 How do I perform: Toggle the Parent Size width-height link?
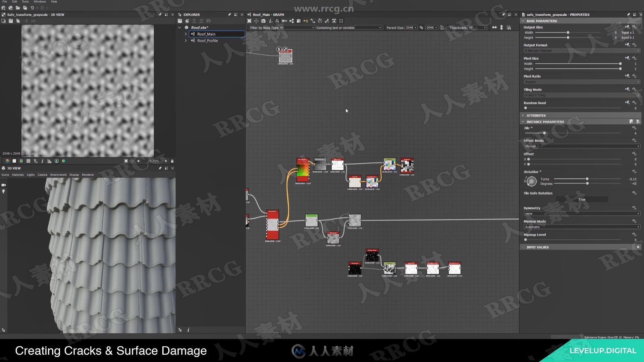421,27
